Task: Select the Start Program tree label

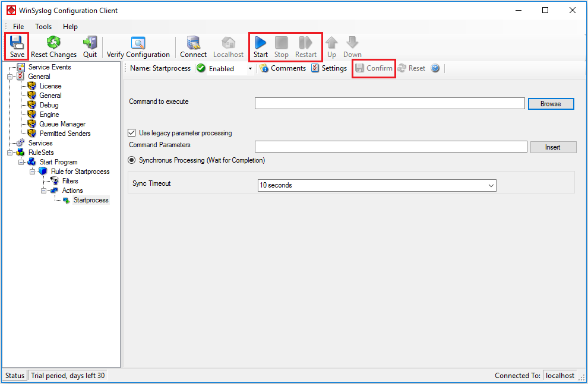Action: click(58, 162)
